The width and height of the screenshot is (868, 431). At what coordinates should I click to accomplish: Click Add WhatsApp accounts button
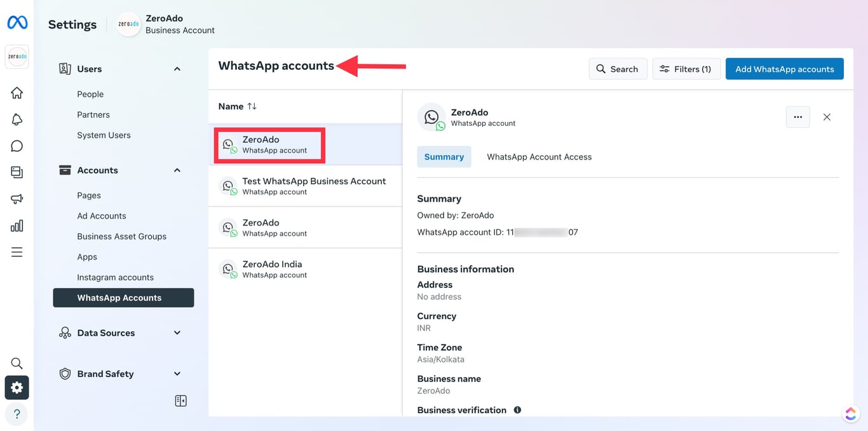pos(784,69)
